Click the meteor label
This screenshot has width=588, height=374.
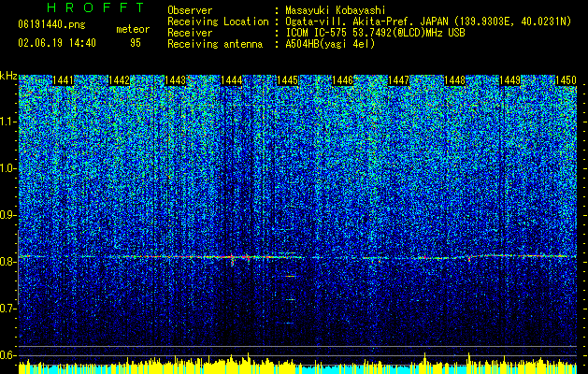click(133, 29)
